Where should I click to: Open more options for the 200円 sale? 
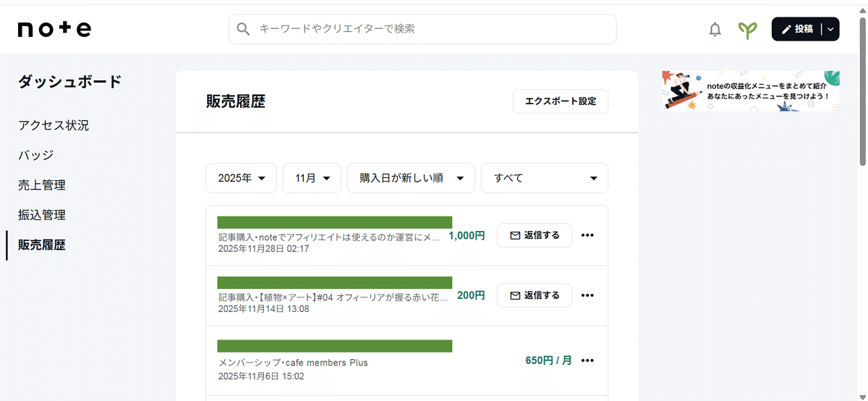pos(587,295)
